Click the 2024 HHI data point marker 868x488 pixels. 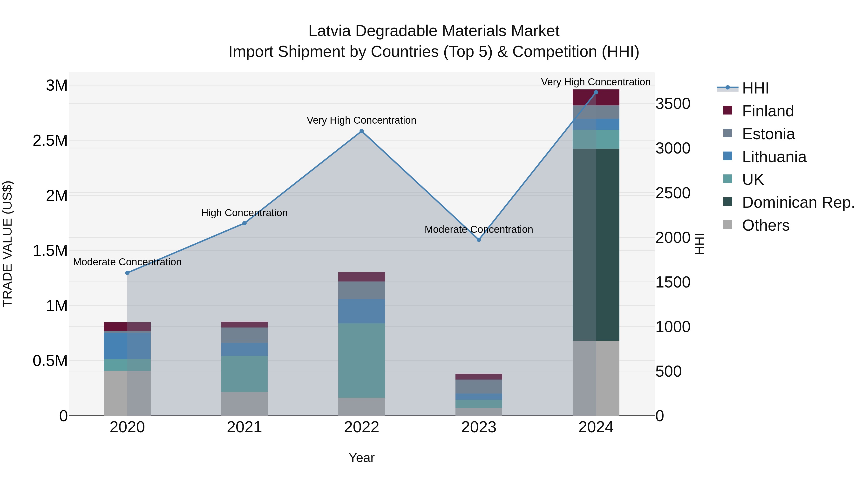[x=596, y=92]
